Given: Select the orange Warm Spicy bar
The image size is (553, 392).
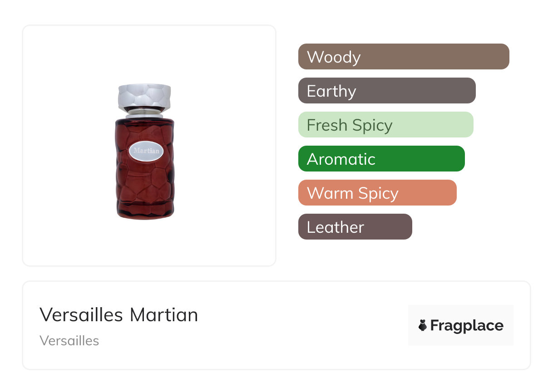Looking at the screenshot, I should [377, 193].
